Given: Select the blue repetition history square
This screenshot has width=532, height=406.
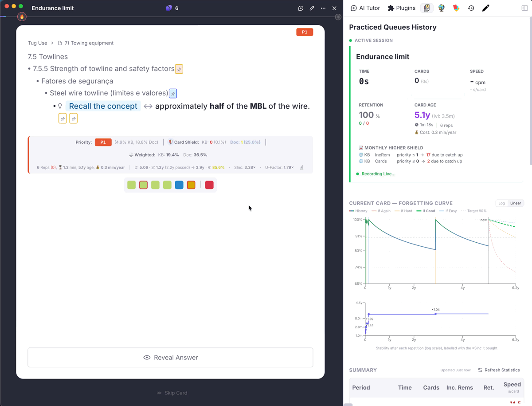Looking at the screenshot, I should click(x=179, y=185).
